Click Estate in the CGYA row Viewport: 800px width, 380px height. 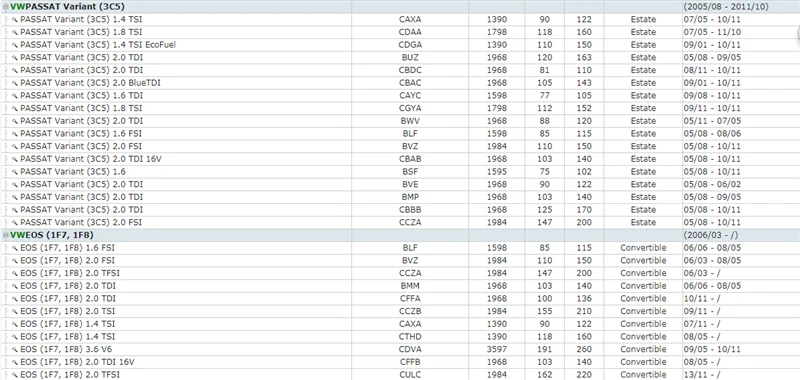pyautogui.click(x=643, y=108)
